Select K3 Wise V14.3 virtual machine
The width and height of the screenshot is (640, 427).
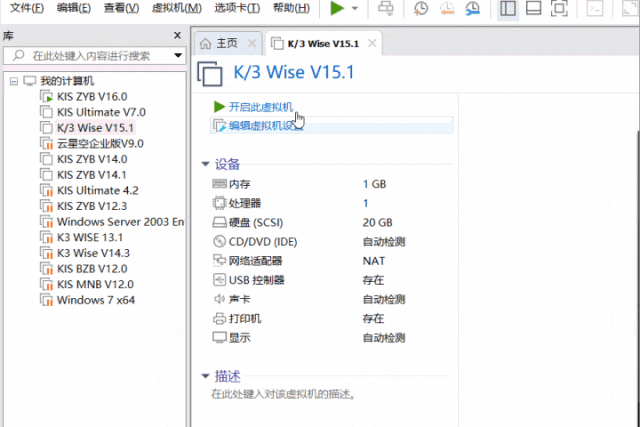(x=93, y=253)
